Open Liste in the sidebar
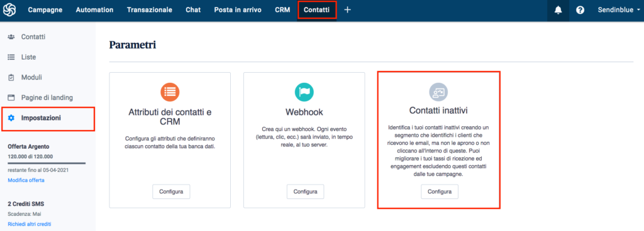 pos(28,57)
